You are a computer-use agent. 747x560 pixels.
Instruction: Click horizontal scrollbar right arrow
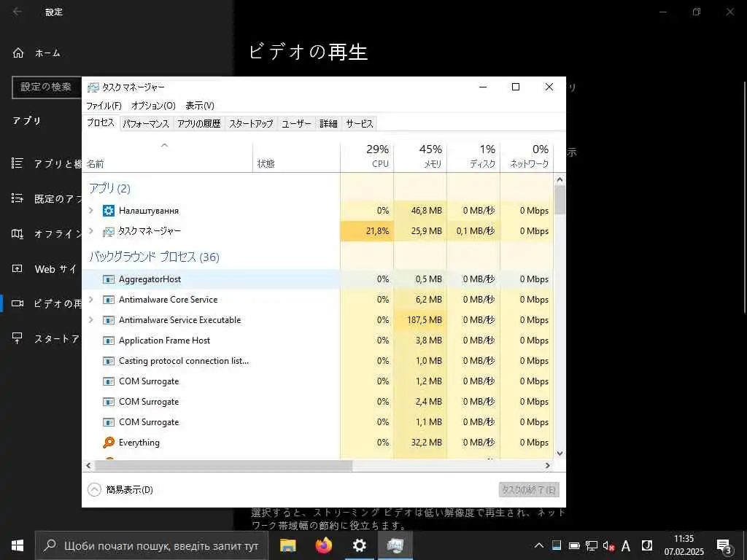(x=547, y=466)
